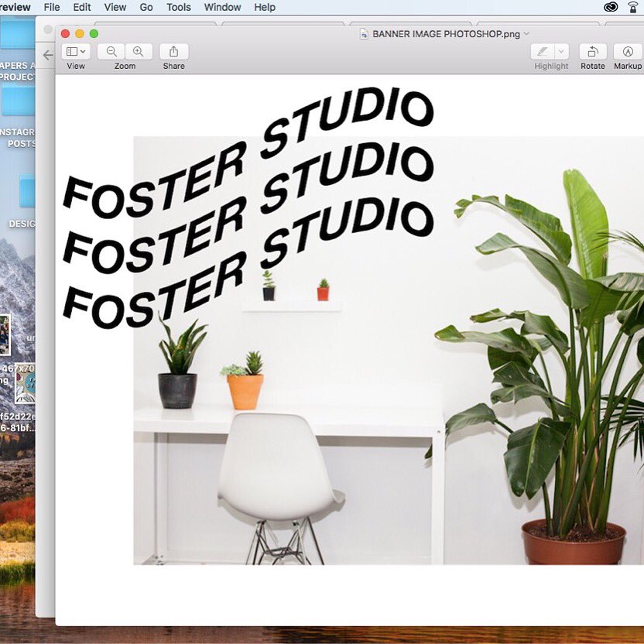Click the title dropdown chevron beside BANNER IMAGE PHOTOSHOP.png
The image size is (644, 644).
(526, 34)
